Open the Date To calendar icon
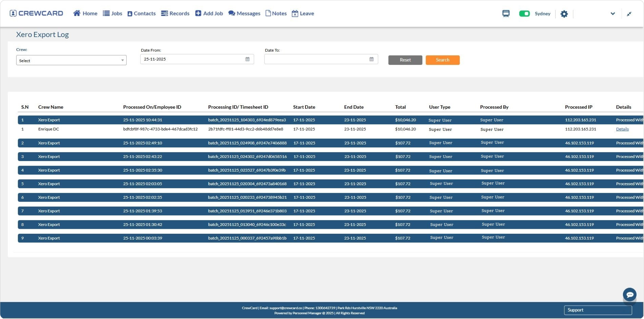Screen dimensions: 644x319 point(371,59)
